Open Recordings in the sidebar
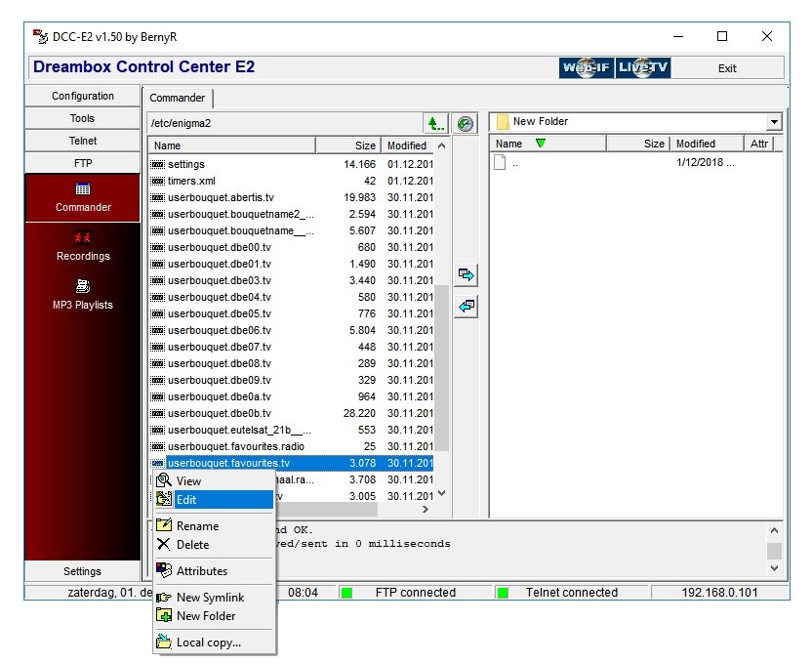This screenshot has height=664, width=812. [83, 246]
